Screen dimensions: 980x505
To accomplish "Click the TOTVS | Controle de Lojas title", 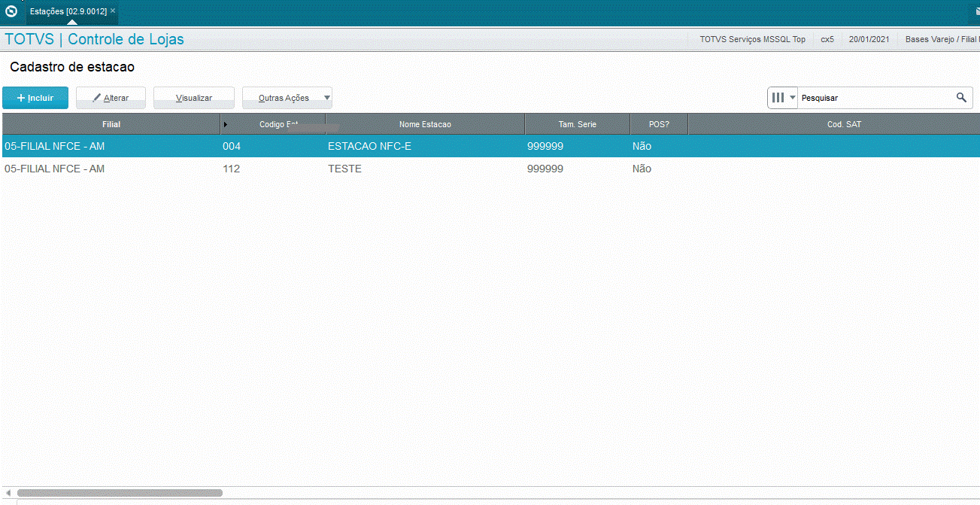I will point(94,39).
